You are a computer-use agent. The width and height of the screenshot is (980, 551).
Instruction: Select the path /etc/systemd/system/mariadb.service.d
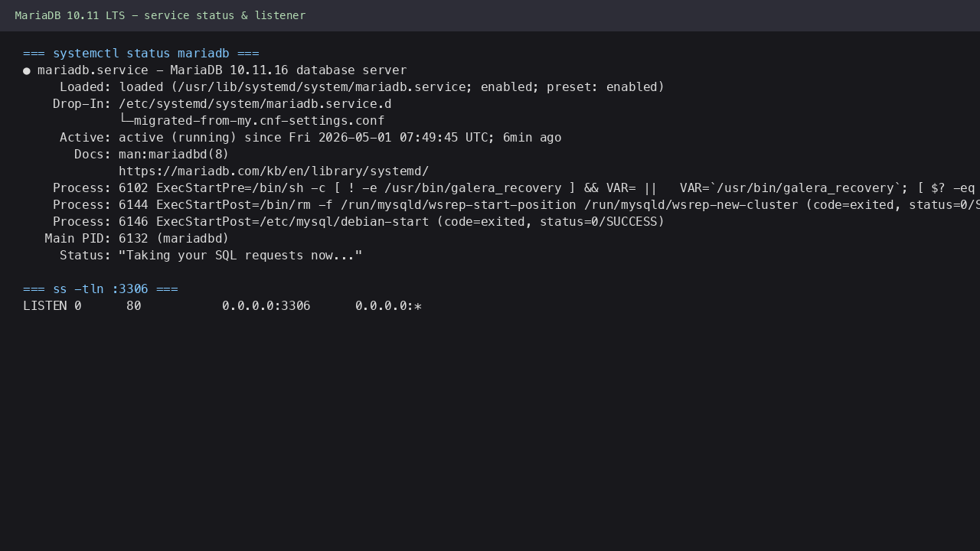click(x=255, y=104)
